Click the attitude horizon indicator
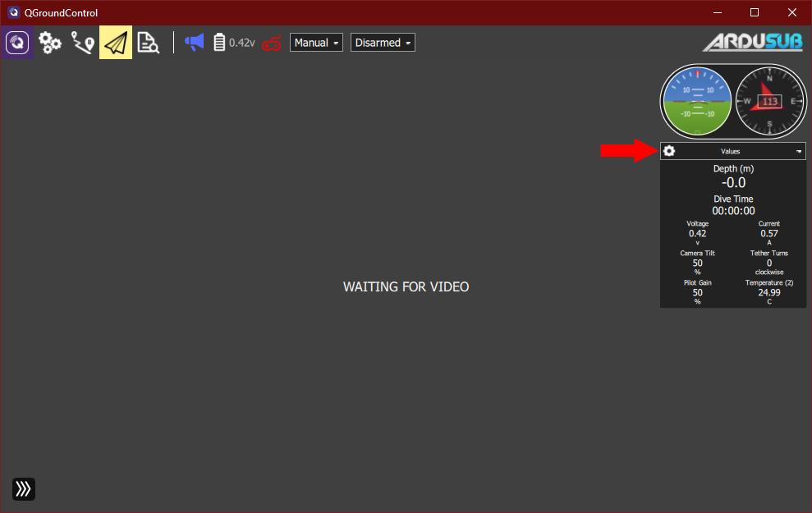The height and width of the screenshot is (513, 812). pos(697,102)
